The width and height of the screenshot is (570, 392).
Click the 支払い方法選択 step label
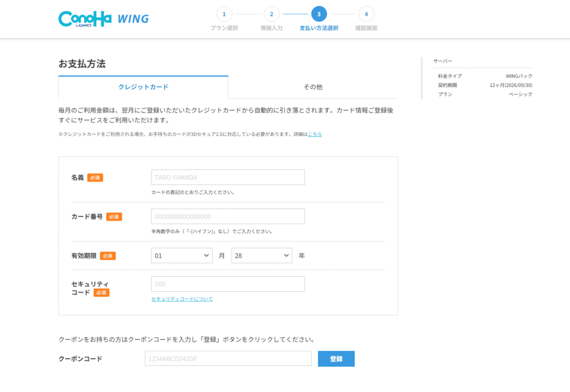pos(319,28)
